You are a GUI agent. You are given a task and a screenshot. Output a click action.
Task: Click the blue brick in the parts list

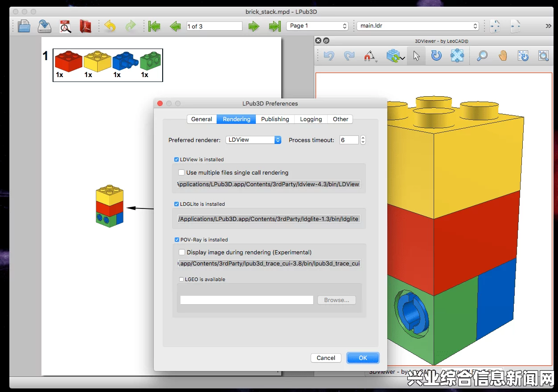(124, 61)
